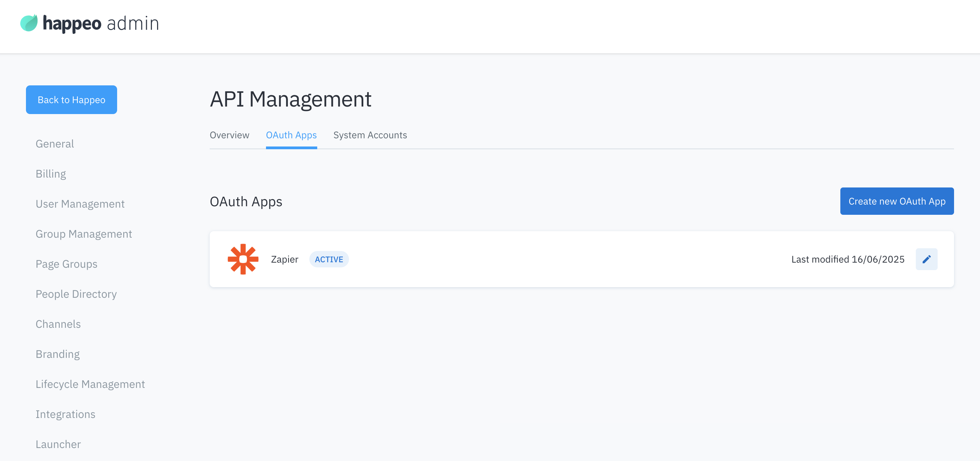Go to Lifecycle Management in the sidebar

point(90,384)
